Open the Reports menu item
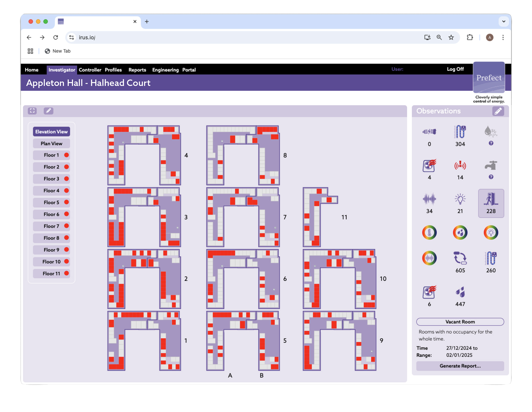Image resolution: width=532 pixels, height=412 pixels. pyautogui.click(x=137, y=70)
